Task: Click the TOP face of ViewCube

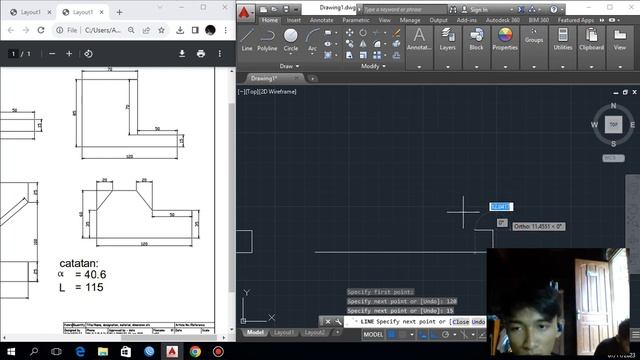Action: tap(613, 124)
